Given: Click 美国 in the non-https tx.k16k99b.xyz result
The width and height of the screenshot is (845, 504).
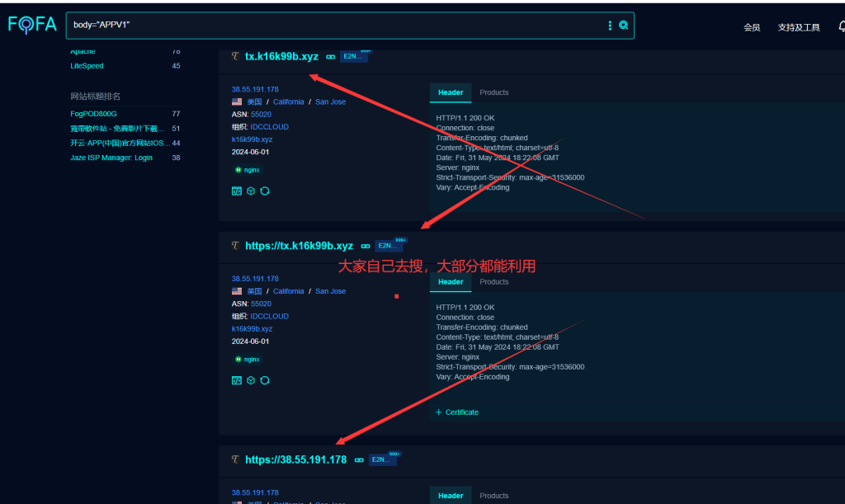Looking at the screenshot, I should point(254,101).
